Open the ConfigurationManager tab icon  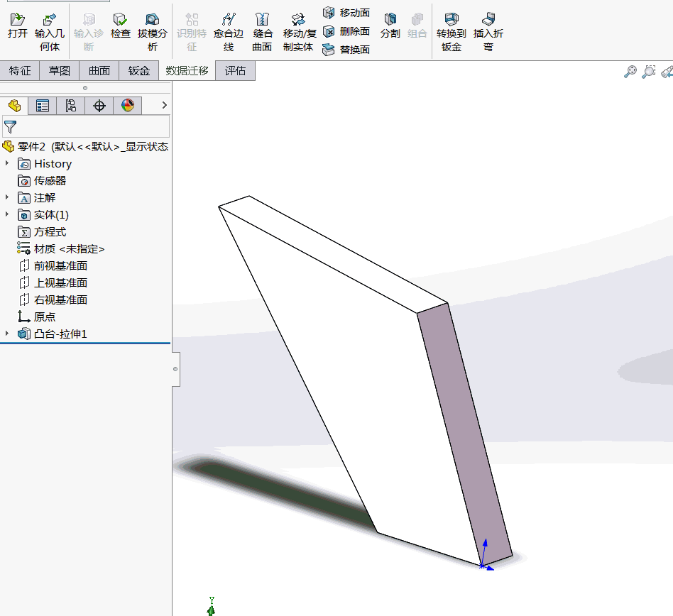pyautogui.click(x=70, y=106)
